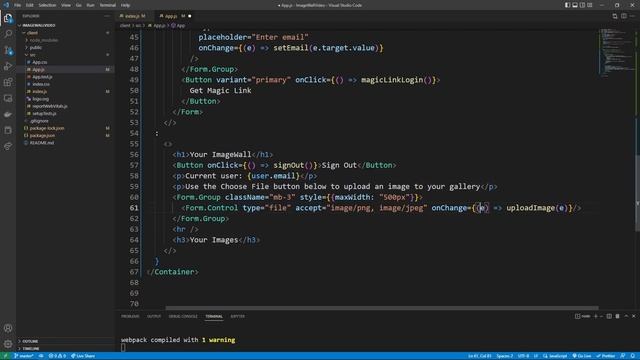
Task: Open notifications bell in status bar
Action: pos(633,356)
